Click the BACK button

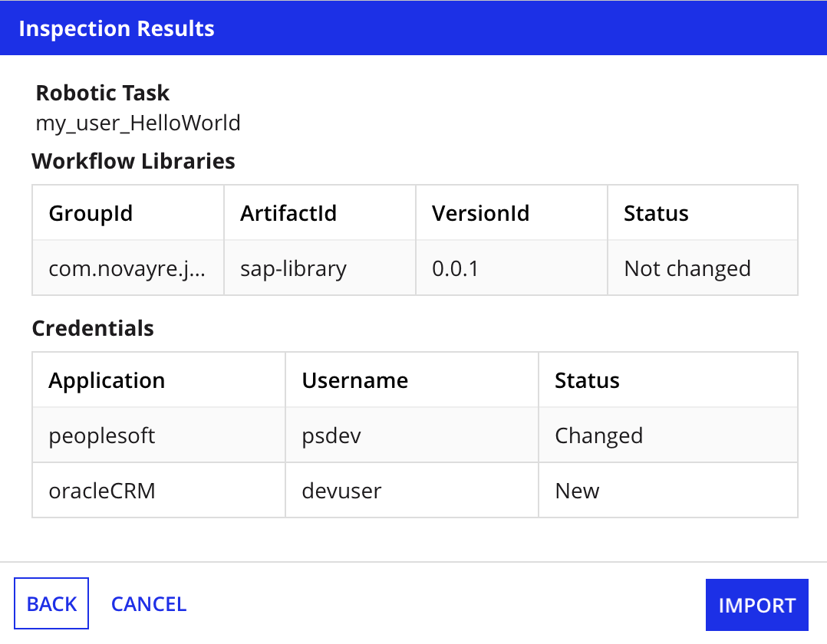[x=51, y=603]
